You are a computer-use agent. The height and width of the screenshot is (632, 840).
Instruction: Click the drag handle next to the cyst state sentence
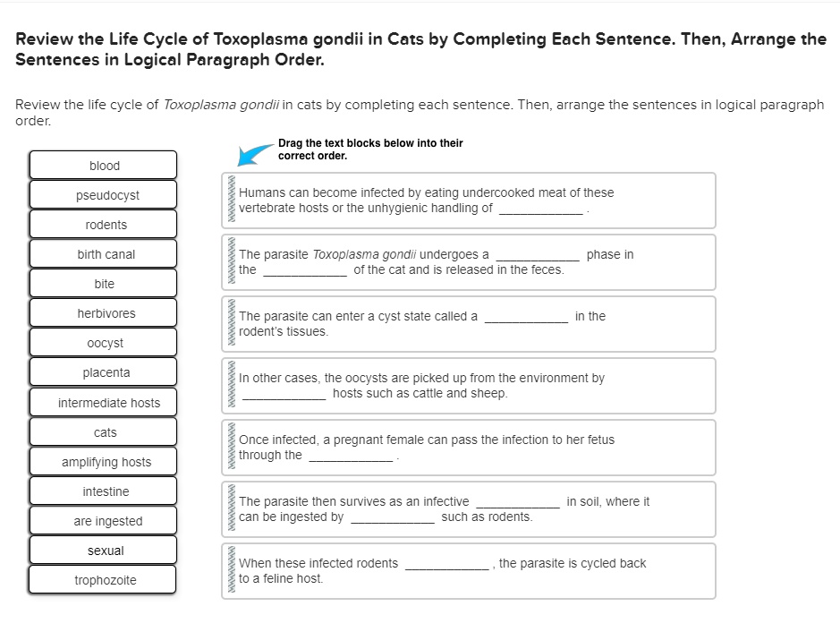[x=231, y=323]
